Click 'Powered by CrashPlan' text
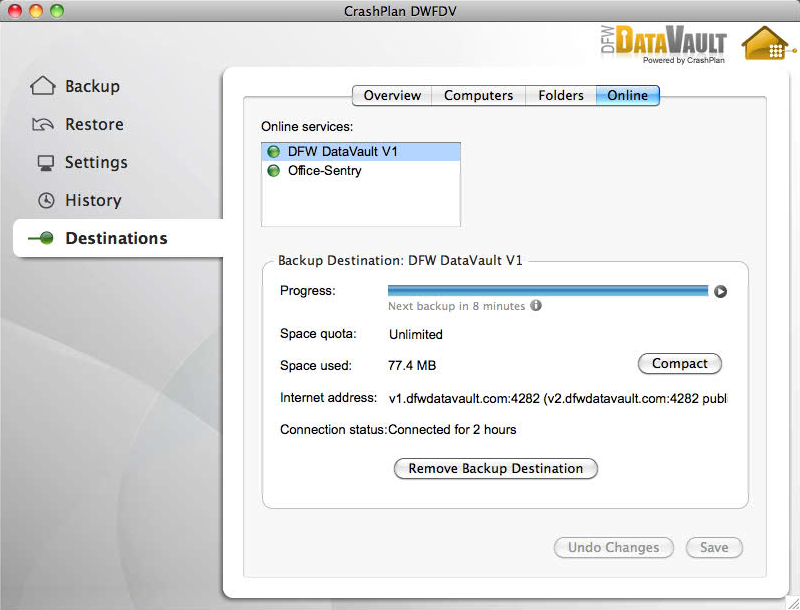The height and width of the screenshot is (610, 800). click(684, 60)
